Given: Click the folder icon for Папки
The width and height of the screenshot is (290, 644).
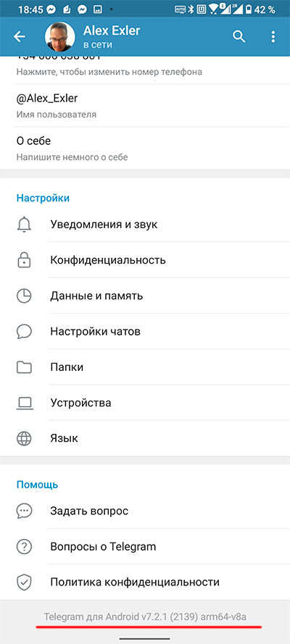Looking at the screenshot, I should [x=24, y=367].
